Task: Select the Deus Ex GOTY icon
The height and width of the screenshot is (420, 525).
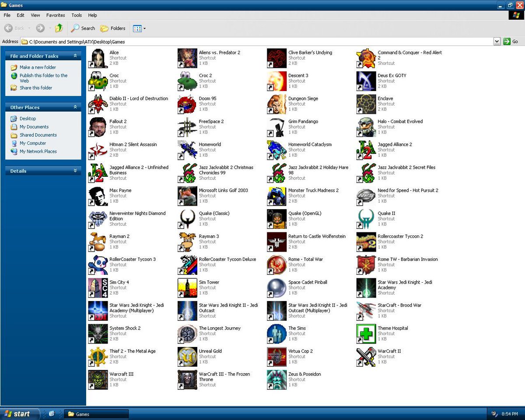Action: click(366, 81)
